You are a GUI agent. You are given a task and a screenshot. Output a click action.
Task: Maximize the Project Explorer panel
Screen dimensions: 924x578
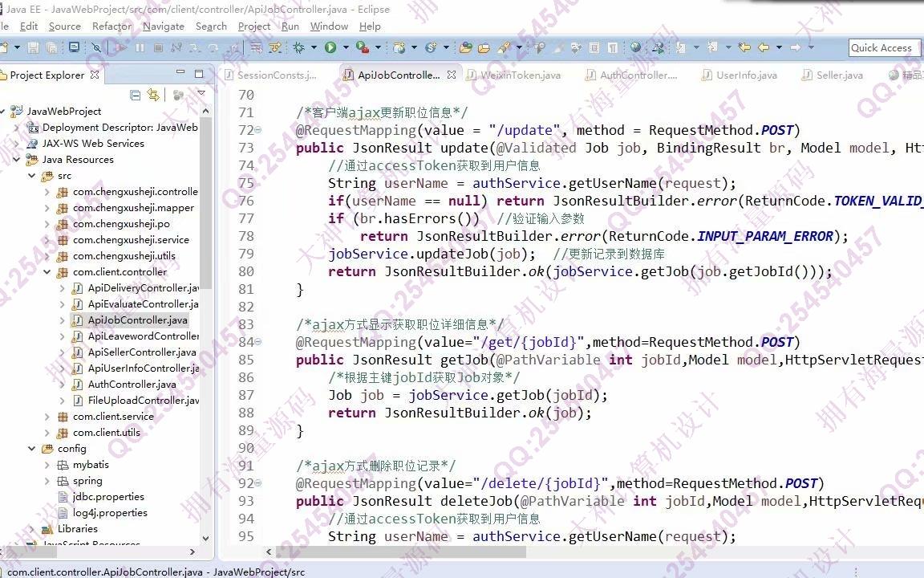pyautogui.click(x=199, y=74)
